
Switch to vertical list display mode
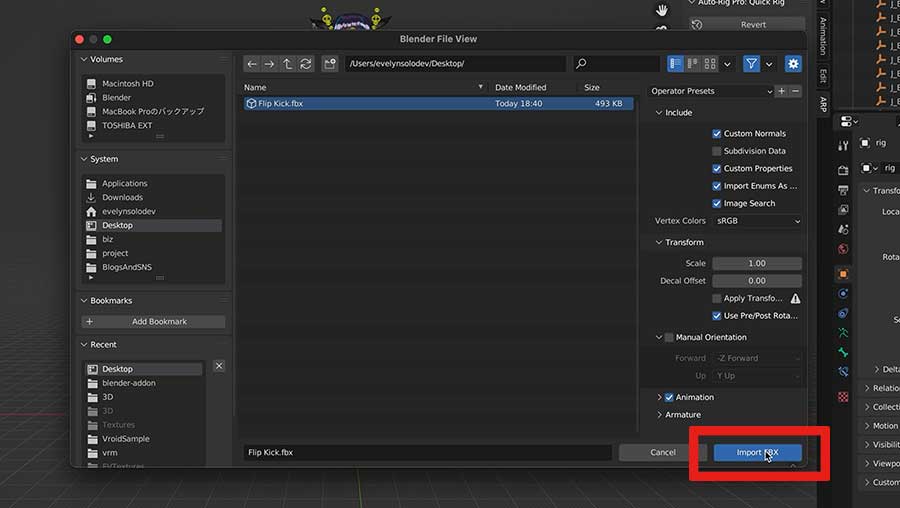pyautogui.click(x=676, y=64)
